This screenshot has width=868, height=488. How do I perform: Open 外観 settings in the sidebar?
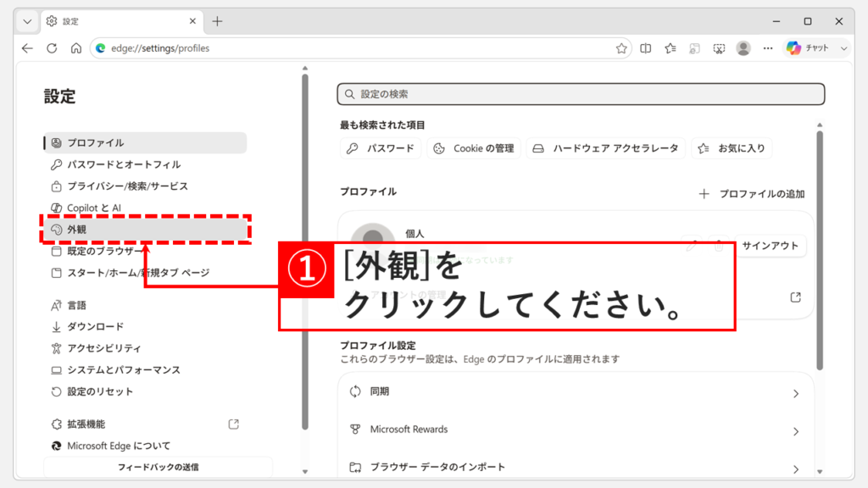pos(146,229)
